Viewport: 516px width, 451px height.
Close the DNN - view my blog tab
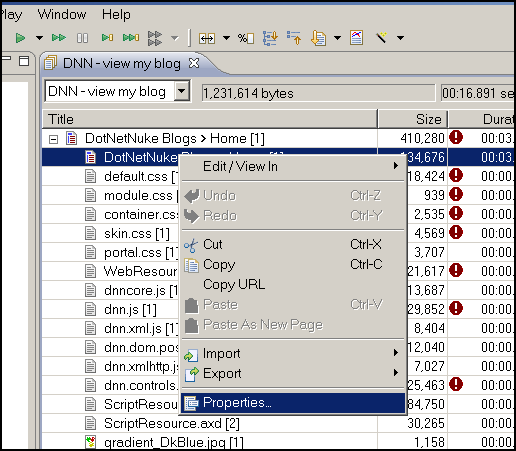pyautogui.click(x=194, y=63)
